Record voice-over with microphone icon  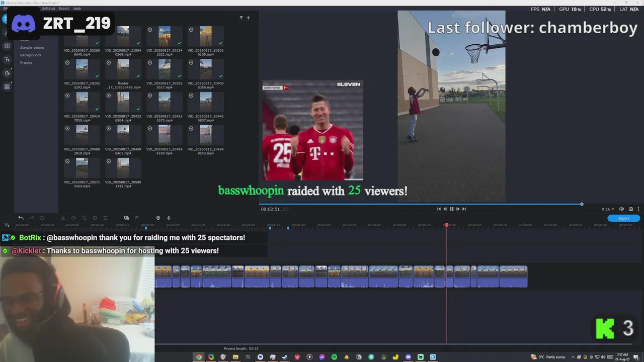pos(169,218)
